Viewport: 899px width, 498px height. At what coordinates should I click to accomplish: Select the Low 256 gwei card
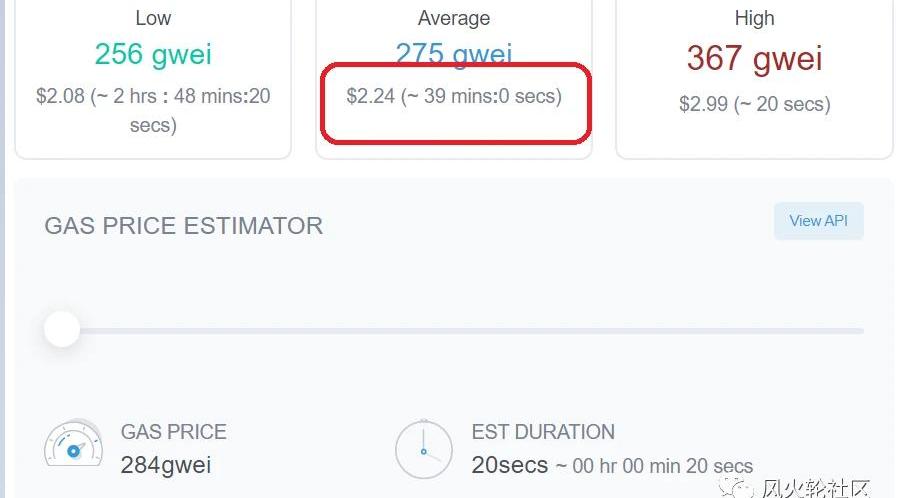pos(153,77)
